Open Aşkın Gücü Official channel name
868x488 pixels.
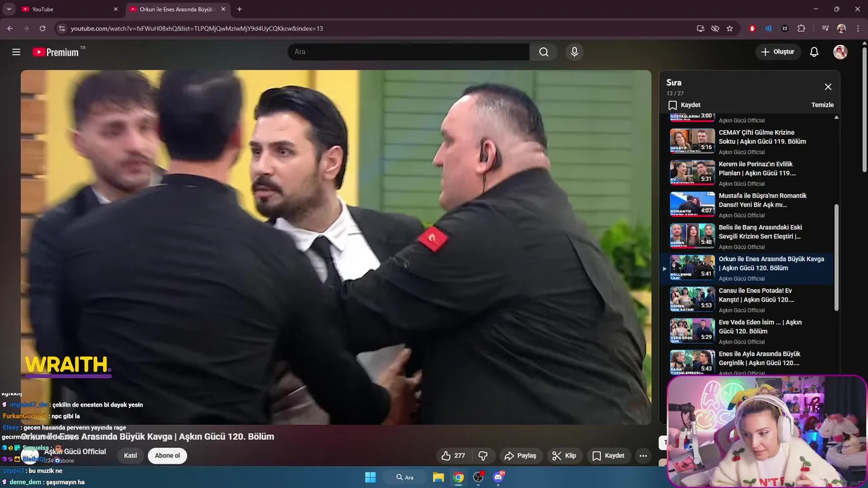tap(75, 451)
